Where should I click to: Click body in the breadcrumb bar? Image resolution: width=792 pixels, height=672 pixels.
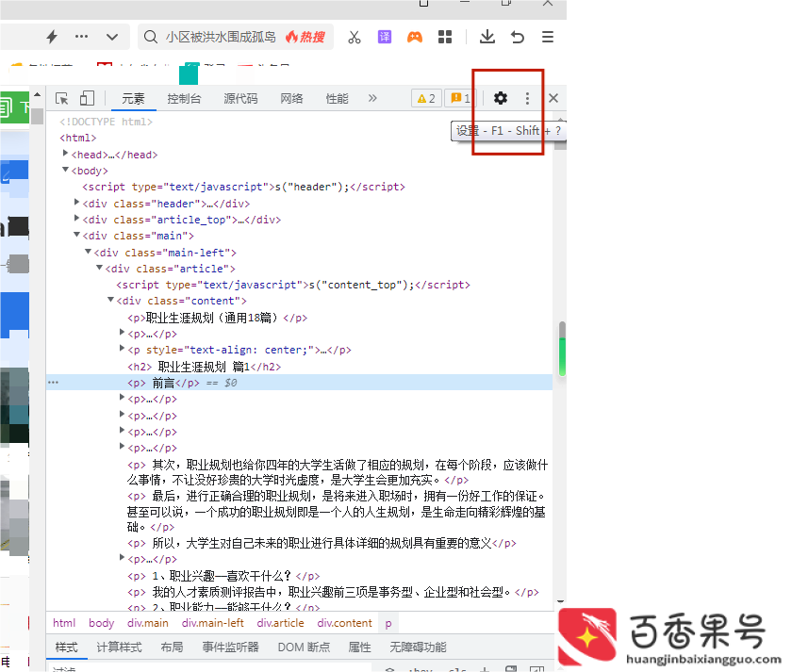(x=102, y=623)
